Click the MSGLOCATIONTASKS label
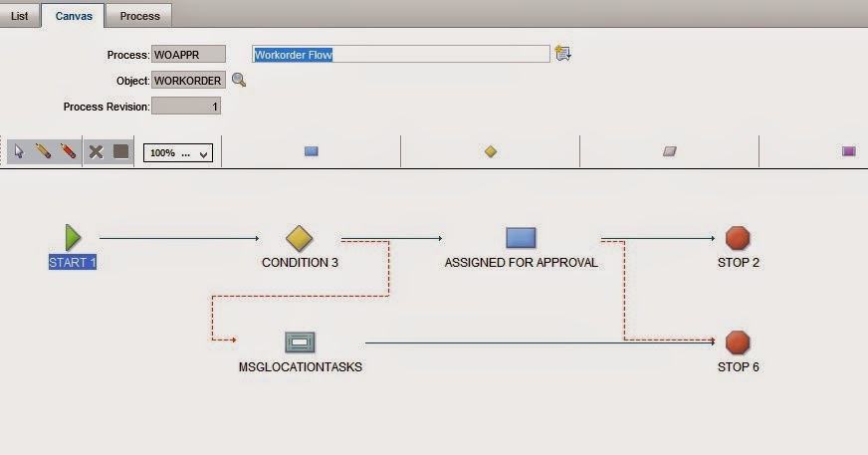868x455 pixels. click(300, 367)
